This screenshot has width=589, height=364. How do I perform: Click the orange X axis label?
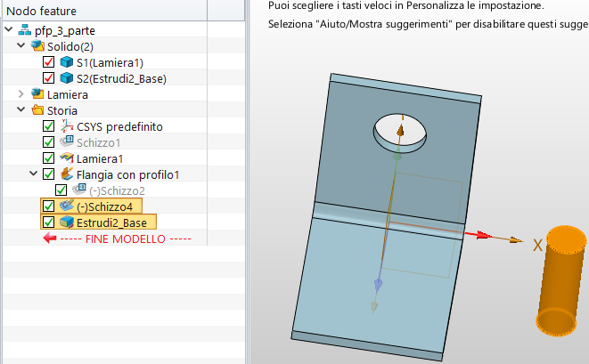click(537, 246)
